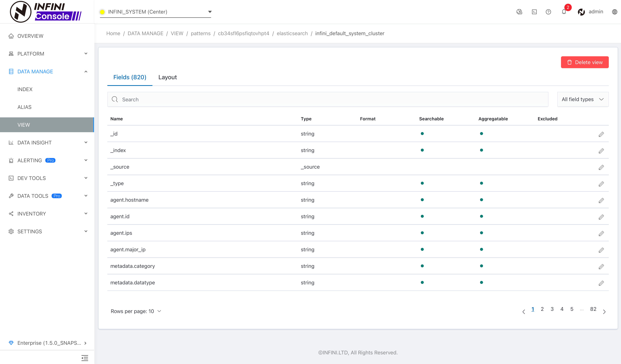Image resolution: width=621 pixels, height=364 pixels.
Task: Edit the agent.ips field pencil icon
Action: click(x=601, y=233)
